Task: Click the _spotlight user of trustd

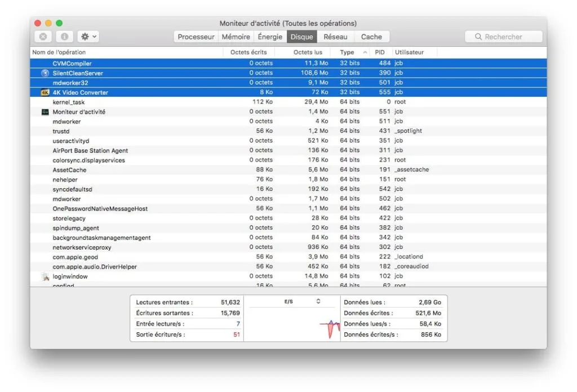Action: coord(408,131)
